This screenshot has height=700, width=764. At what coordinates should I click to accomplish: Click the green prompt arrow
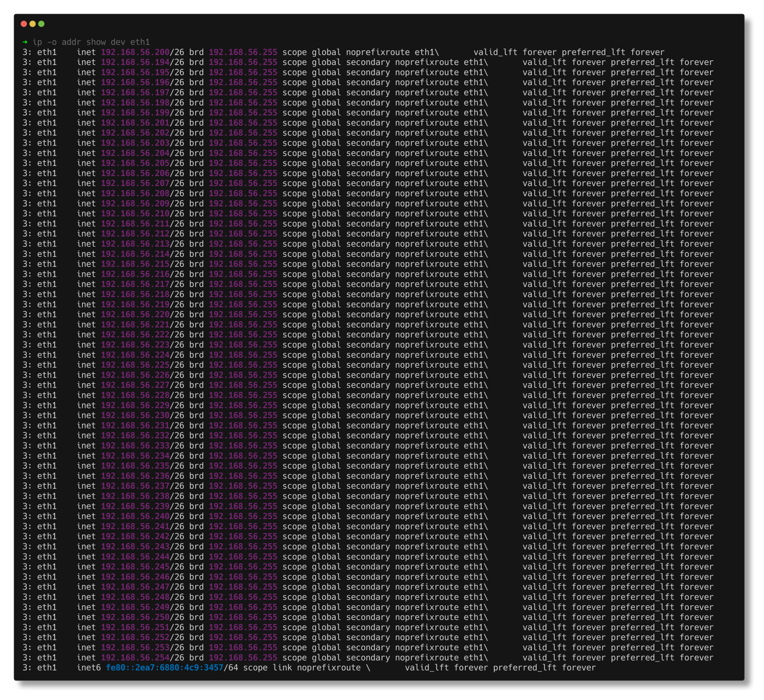pos(25,42)
